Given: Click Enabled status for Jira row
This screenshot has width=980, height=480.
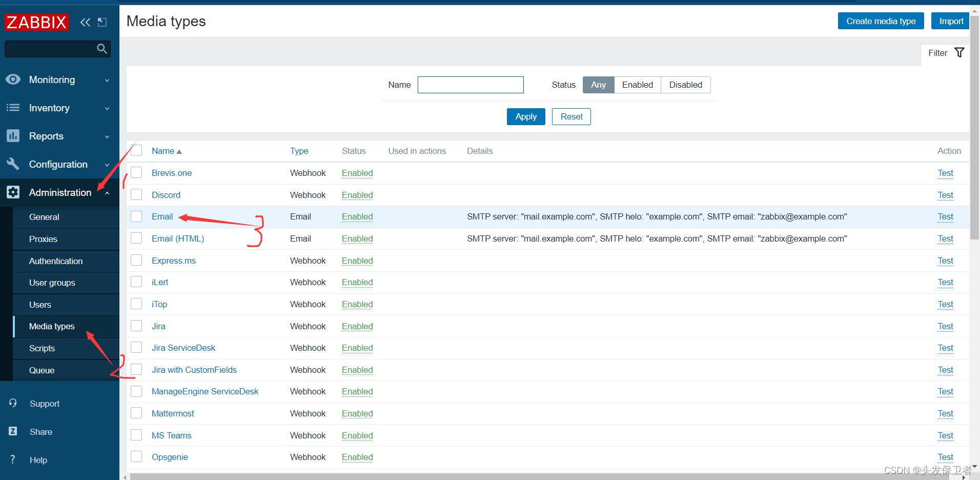Looking at the screenshot, I should [x=357, y=326].
